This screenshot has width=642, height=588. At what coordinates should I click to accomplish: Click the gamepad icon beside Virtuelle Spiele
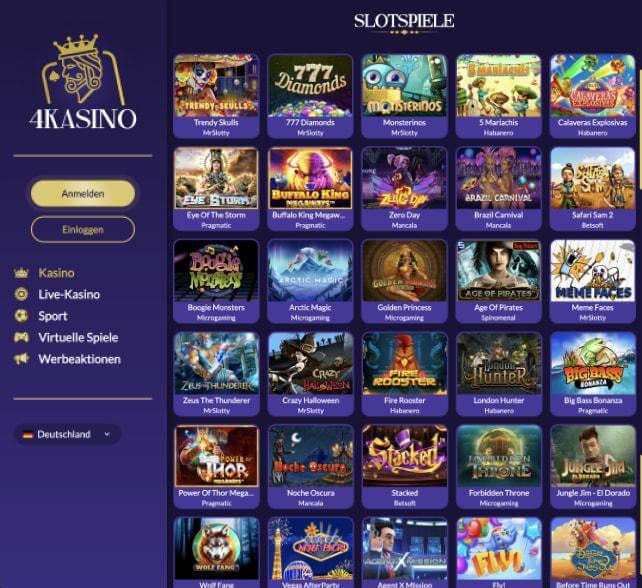(x=21, y=337)
